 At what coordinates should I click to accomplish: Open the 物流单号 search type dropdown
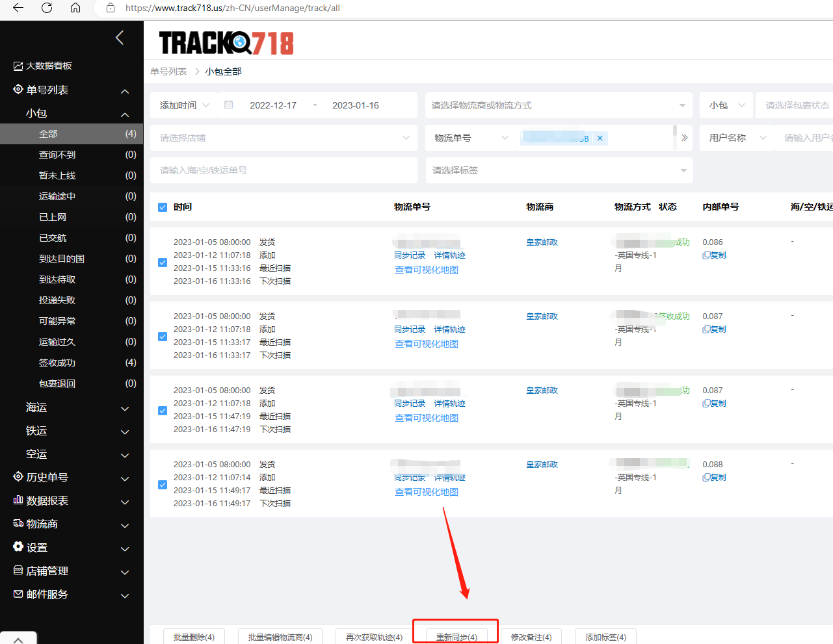[x=471, y=138]
